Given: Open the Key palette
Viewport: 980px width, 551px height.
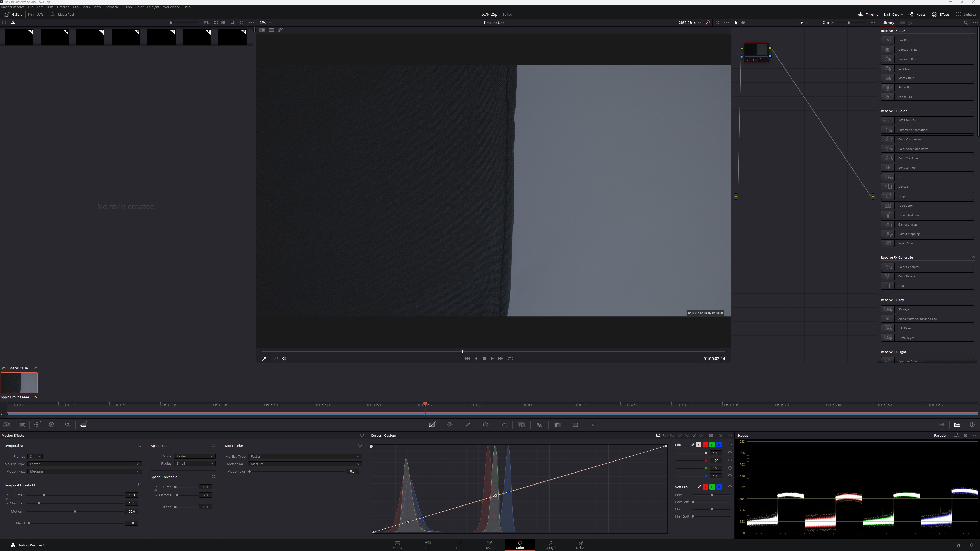Looking at the screenshot, I should [557, 425].
